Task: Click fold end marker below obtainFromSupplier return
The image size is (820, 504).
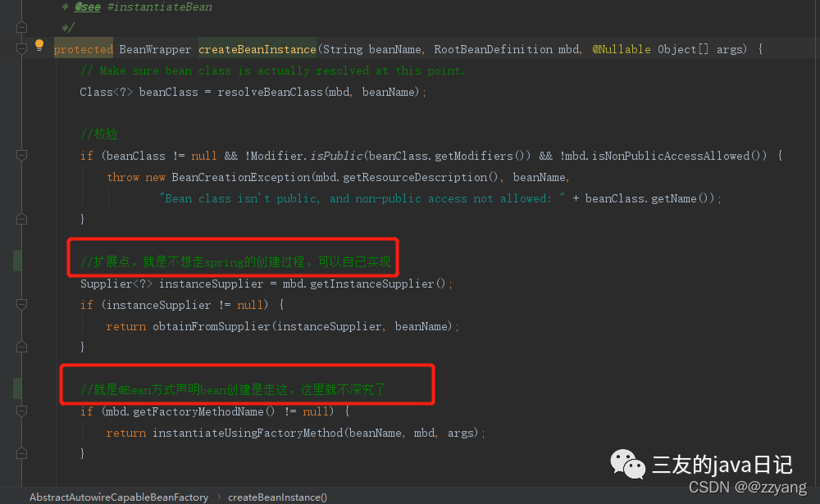Action: coord(21,347)
